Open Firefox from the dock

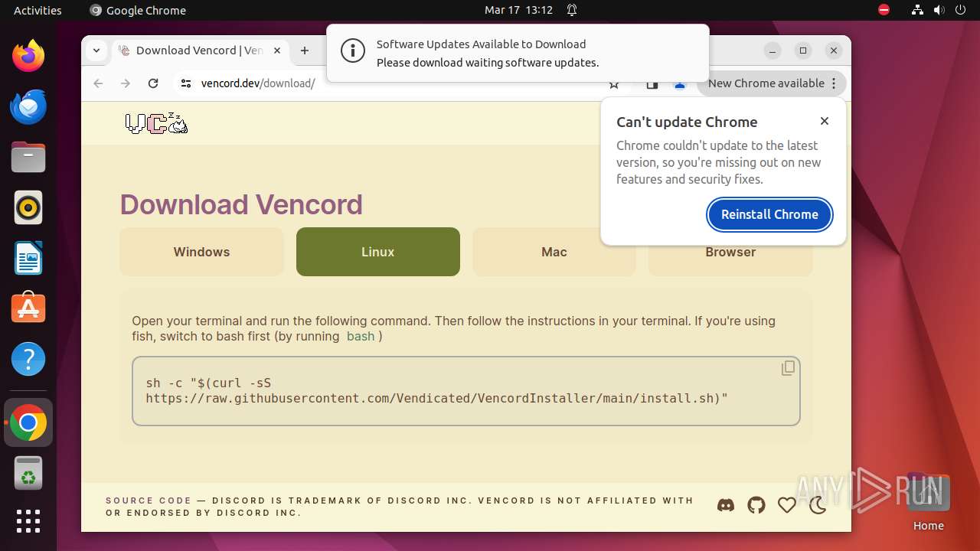click(x=28, y=56)
